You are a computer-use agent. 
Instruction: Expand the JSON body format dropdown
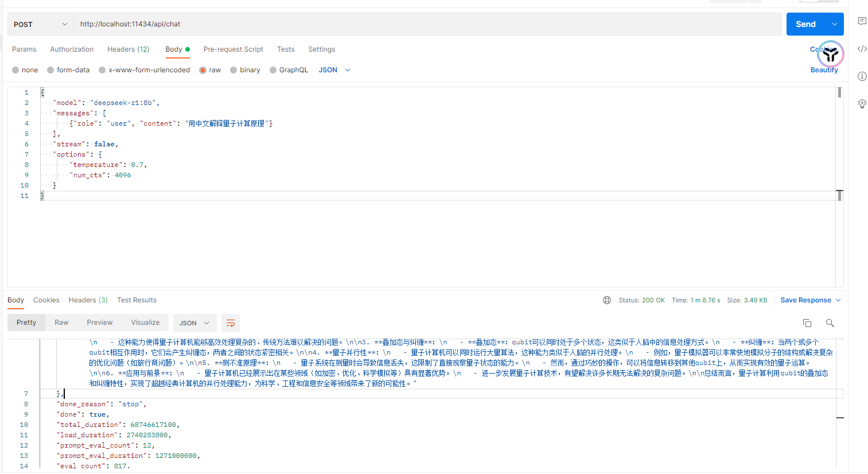point(334,70)
